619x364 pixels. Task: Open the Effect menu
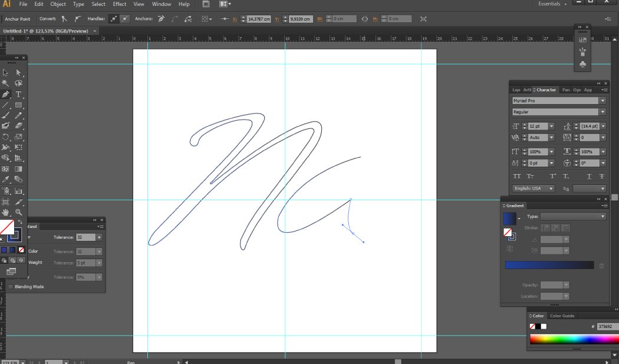coord(120,4)
